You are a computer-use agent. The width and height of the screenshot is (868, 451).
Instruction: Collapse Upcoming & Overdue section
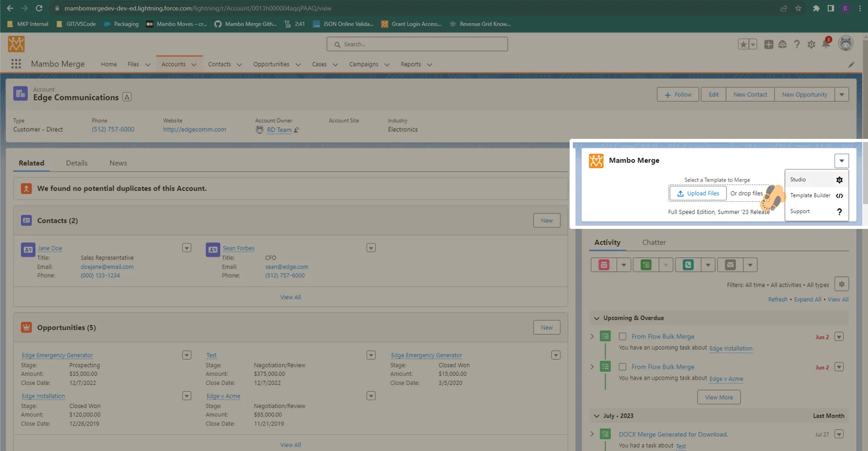click(596, 318)
